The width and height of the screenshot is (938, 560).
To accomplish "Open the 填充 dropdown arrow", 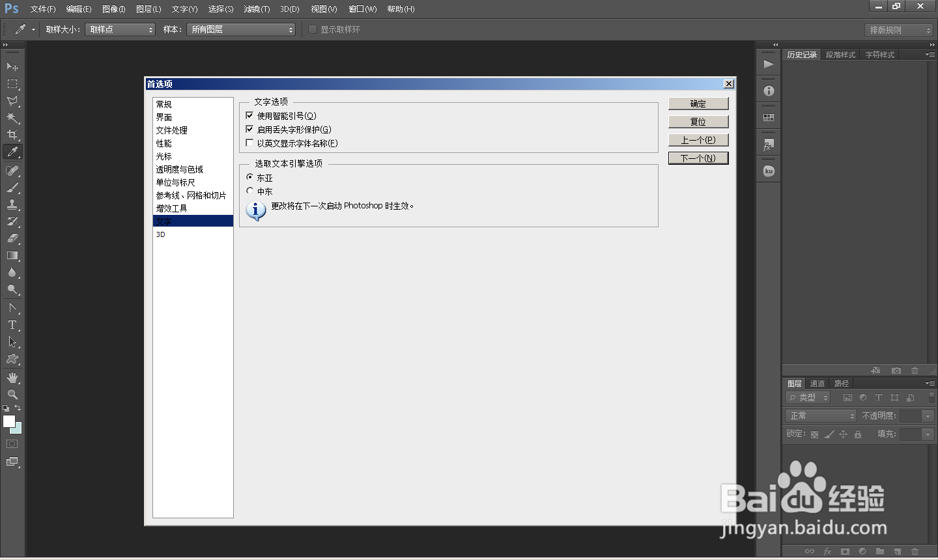I will 928,434.
